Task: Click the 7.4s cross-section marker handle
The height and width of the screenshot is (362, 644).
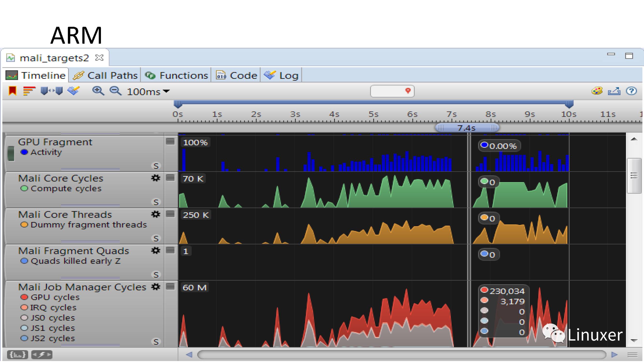Action: (x=467, y=128)
